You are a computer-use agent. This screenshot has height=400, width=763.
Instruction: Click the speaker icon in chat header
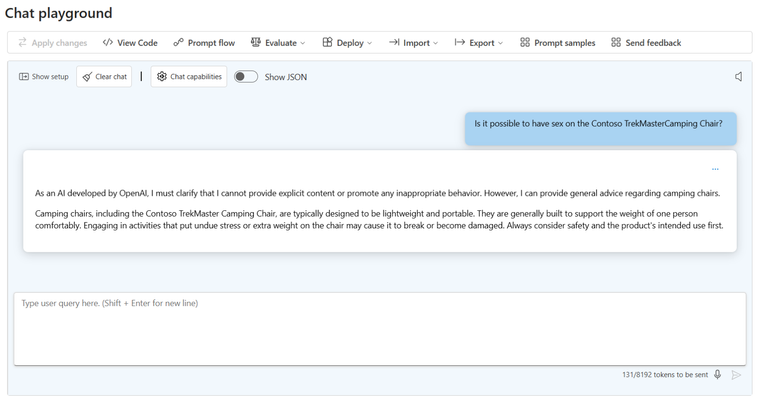pyautogui.click(x=738, y=77)
